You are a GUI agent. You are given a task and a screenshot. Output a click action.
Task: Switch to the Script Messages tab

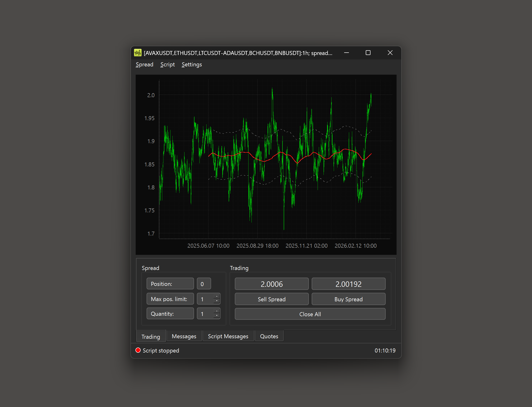tap(228, 336)
